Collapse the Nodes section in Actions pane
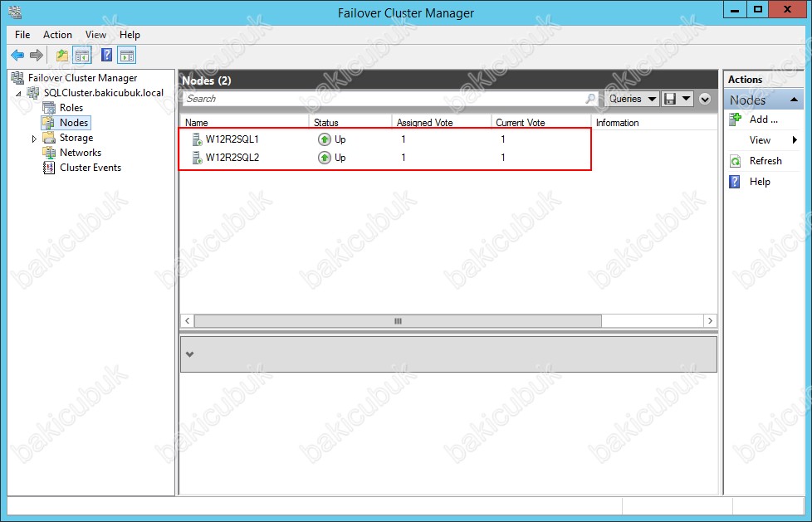Image resolution: width=812 pixels, height=522 pixels. [x=794, y=100]
